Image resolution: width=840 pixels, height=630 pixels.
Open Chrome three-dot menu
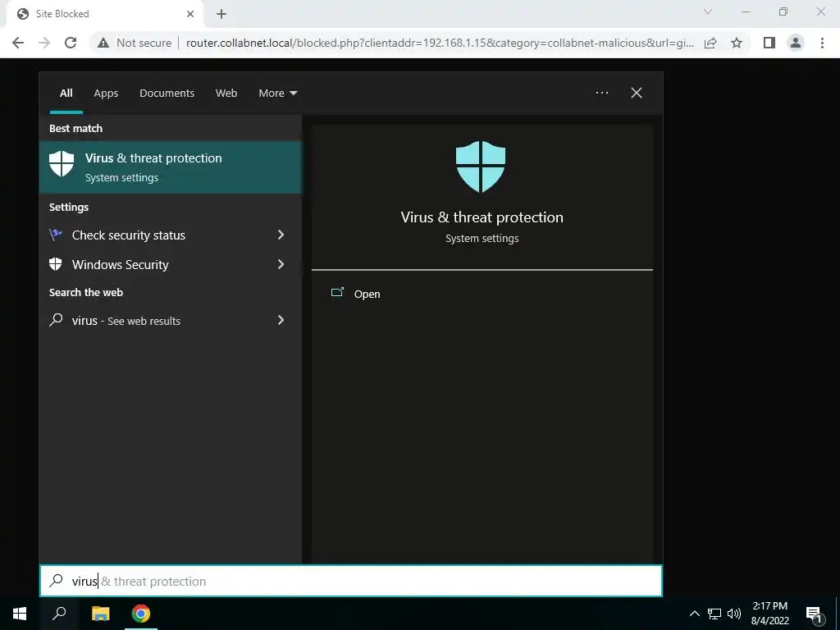822,43
